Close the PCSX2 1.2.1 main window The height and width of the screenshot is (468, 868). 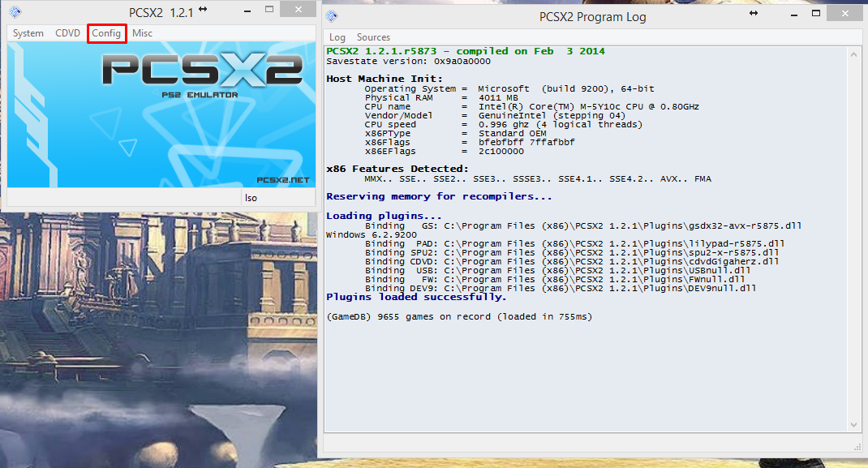tap(299, 9)
